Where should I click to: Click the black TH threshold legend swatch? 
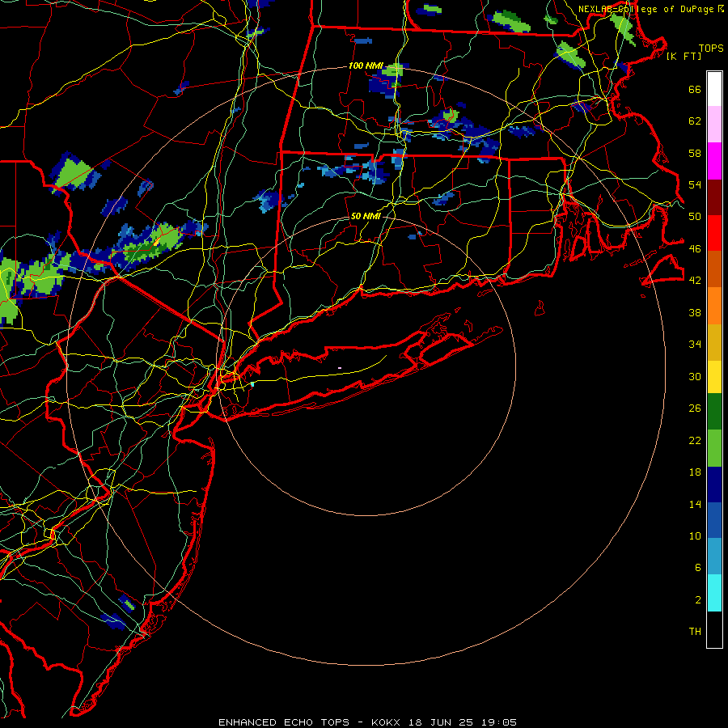tap(714, 629)
